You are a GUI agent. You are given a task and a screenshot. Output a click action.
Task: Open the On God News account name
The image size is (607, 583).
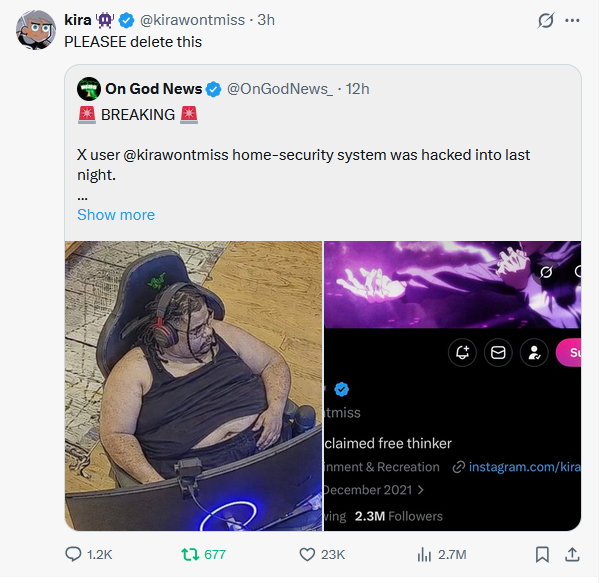[153, 89]
